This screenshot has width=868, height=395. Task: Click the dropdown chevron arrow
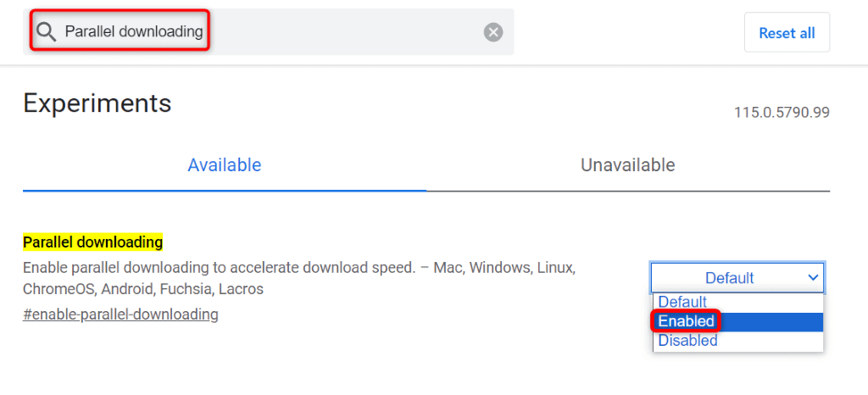tap(813, 277)
